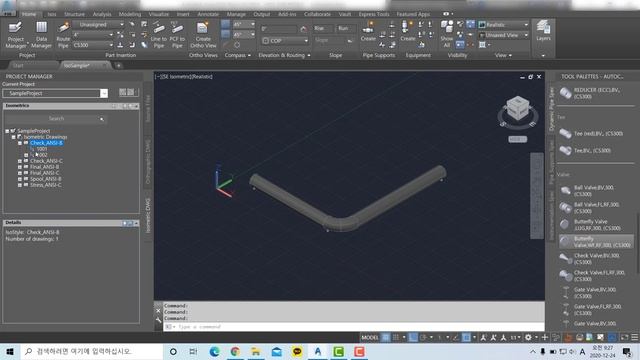Switch to the Analysis ribbon tab

pyautogui.click(x=102, y=14)
